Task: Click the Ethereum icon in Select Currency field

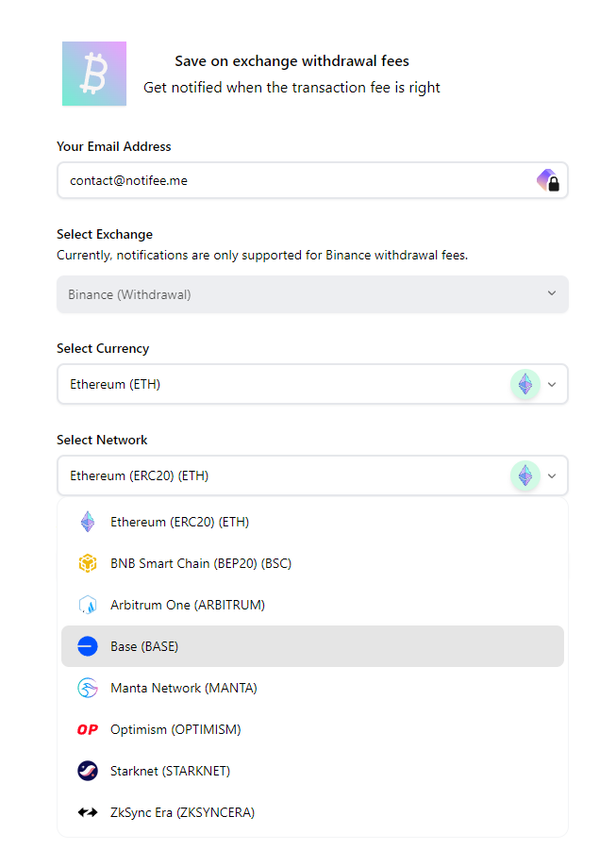Action: [525, 384]
